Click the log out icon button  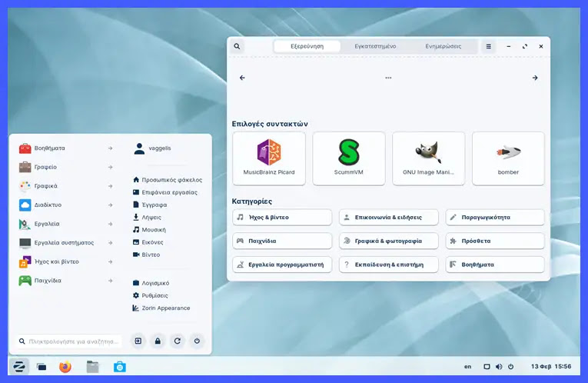click(x=138, y=341)
